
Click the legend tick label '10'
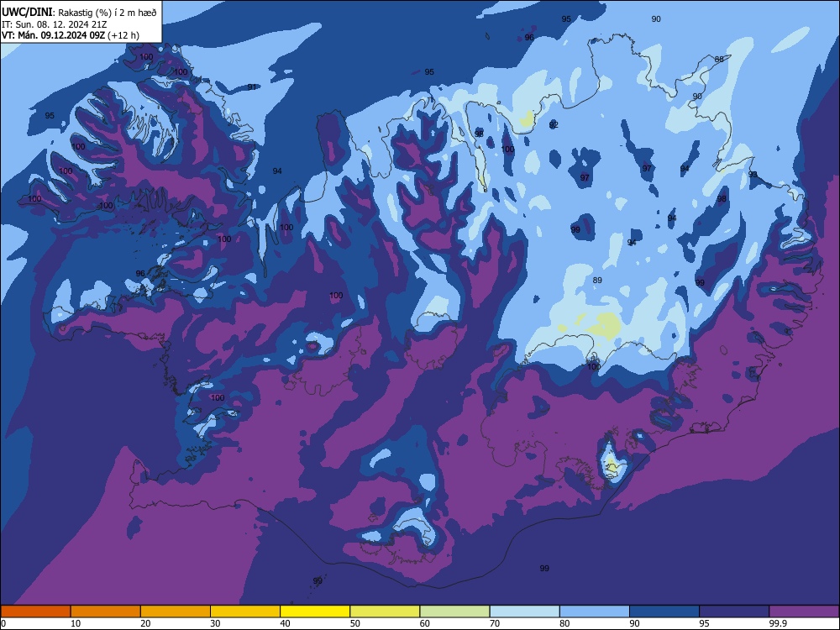76,623
